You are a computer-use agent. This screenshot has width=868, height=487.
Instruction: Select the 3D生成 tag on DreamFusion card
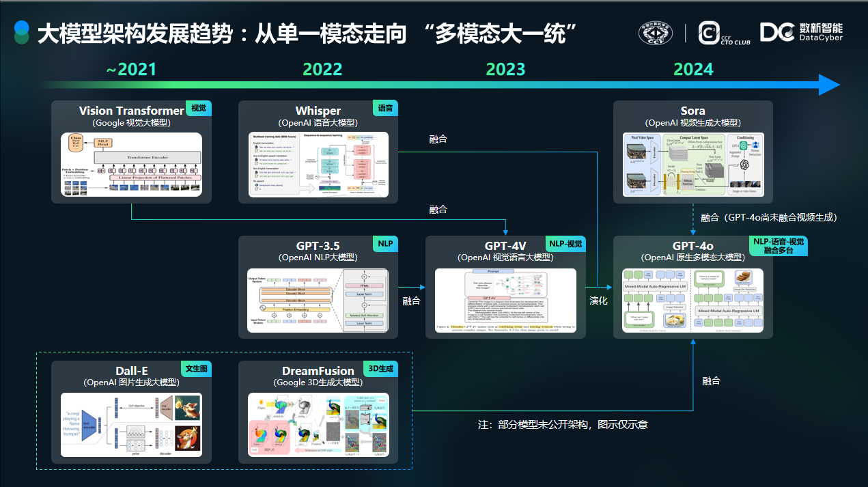381,368
